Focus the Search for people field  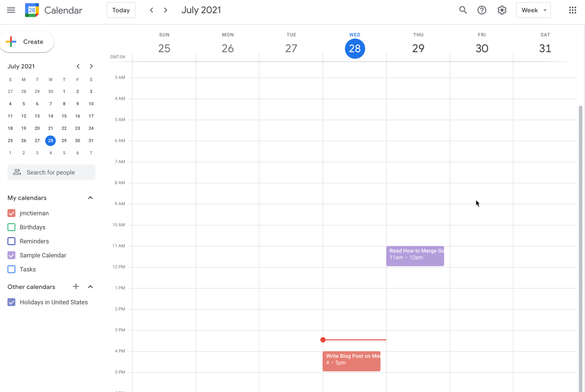tap(51, 172)
